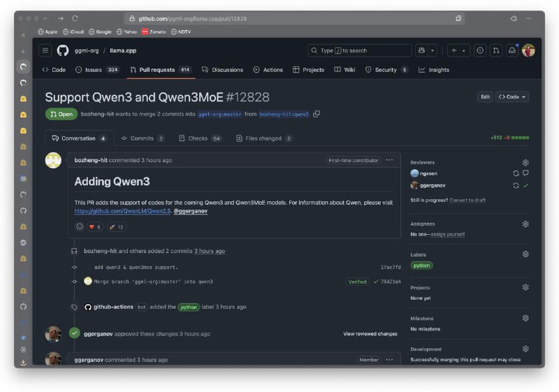Expand the green Code dropdown button
Screen dimensions: 559x392
(512, 97)
